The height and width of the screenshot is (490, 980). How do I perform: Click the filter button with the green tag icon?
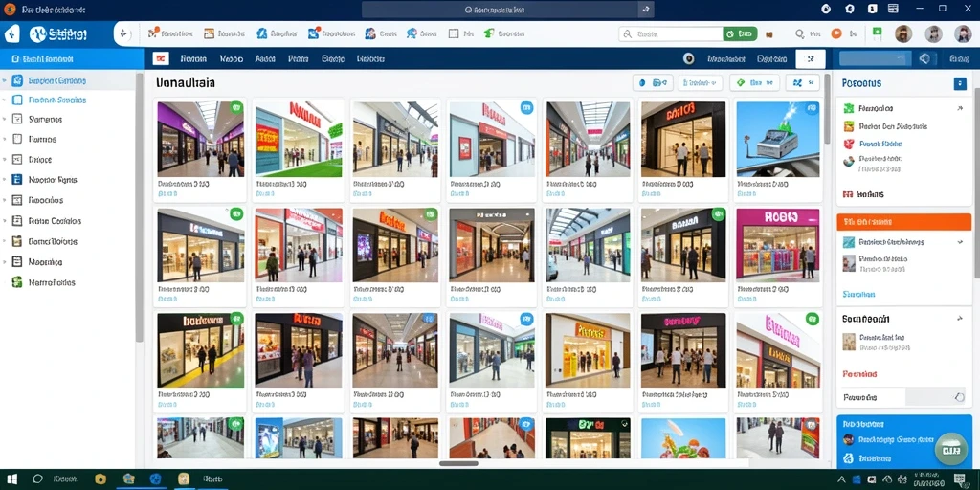[754, 82]
